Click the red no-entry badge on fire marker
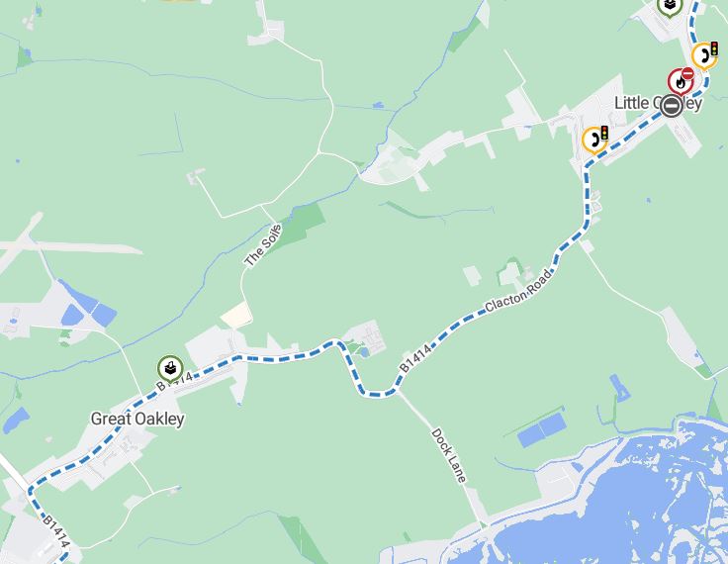Image resolution: width=728 pixels, height=564 pixels. coord(687,74)
